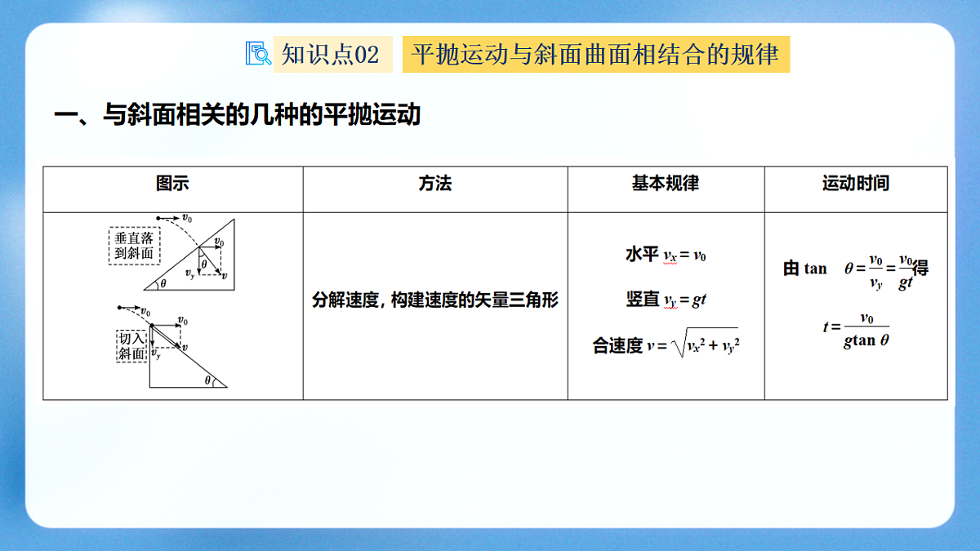
Task: Select the 切入斜面 diagram label
Action: pyautogui.click(x=131, y=345)
